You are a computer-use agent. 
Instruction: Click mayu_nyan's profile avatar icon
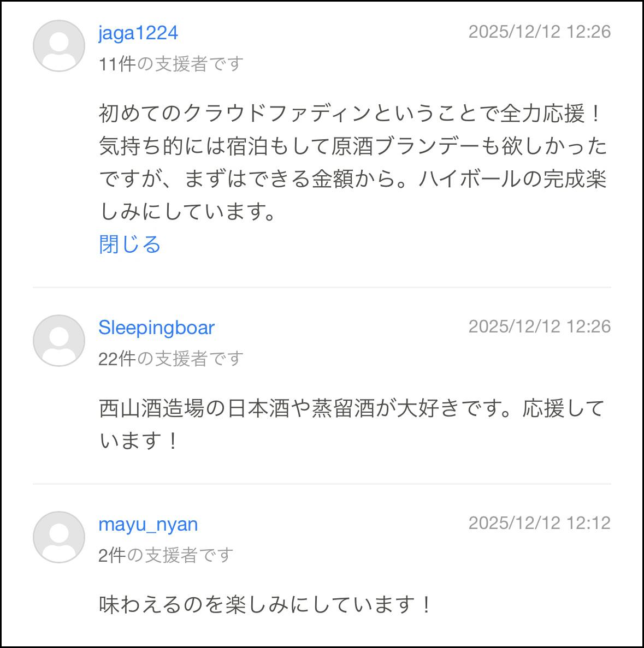coord(59,537)
